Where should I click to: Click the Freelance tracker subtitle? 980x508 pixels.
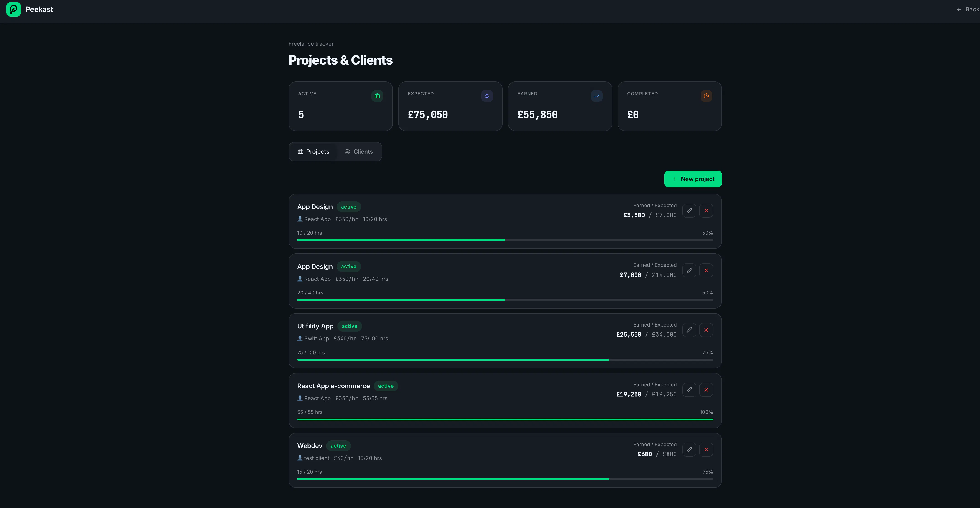pos(311,44)
